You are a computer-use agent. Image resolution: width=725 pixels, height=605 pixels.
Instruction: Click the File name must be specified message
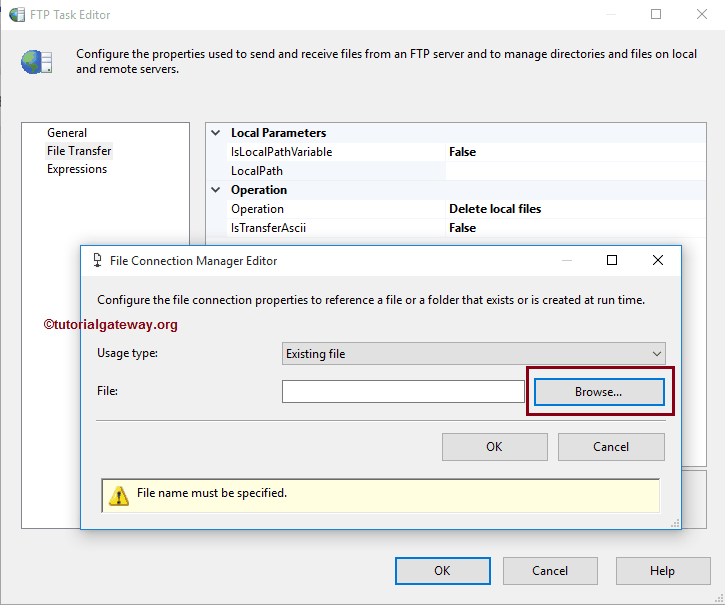pos(212,493)
